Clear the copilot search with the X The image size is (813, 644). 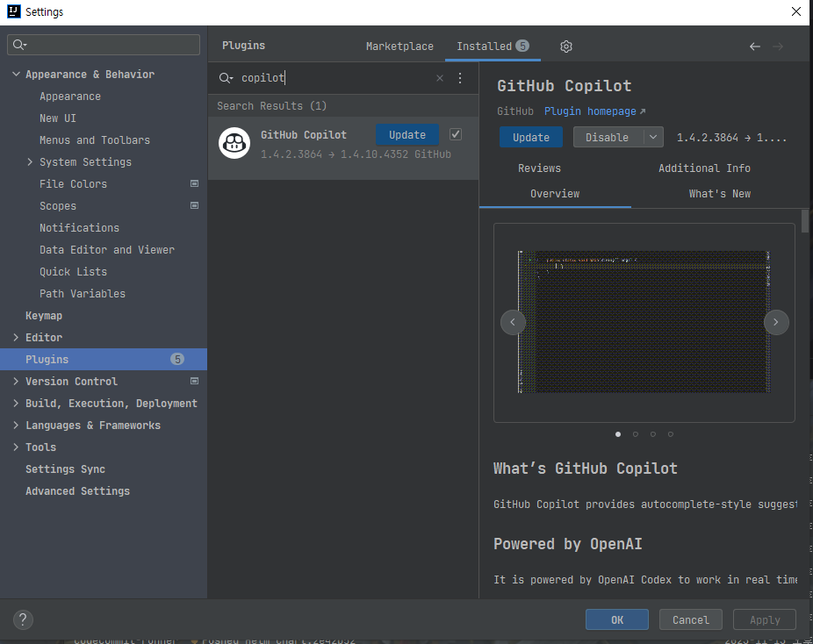[x=440, y=78]
